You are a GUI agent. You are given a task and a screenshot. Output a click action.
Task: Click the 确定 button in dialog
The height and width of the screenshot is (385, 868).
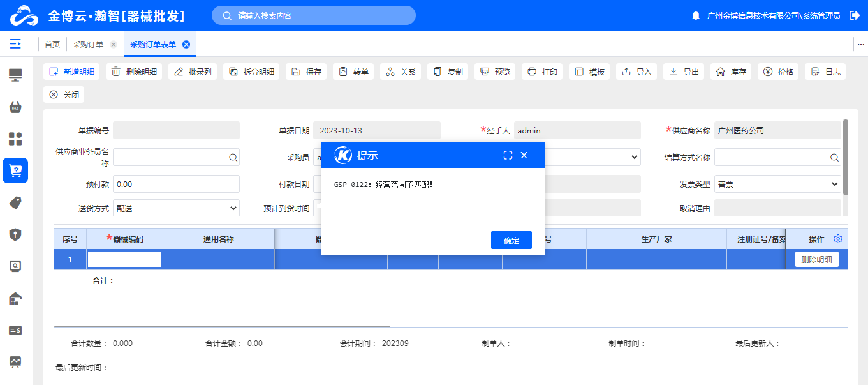[x=511, y=240]
